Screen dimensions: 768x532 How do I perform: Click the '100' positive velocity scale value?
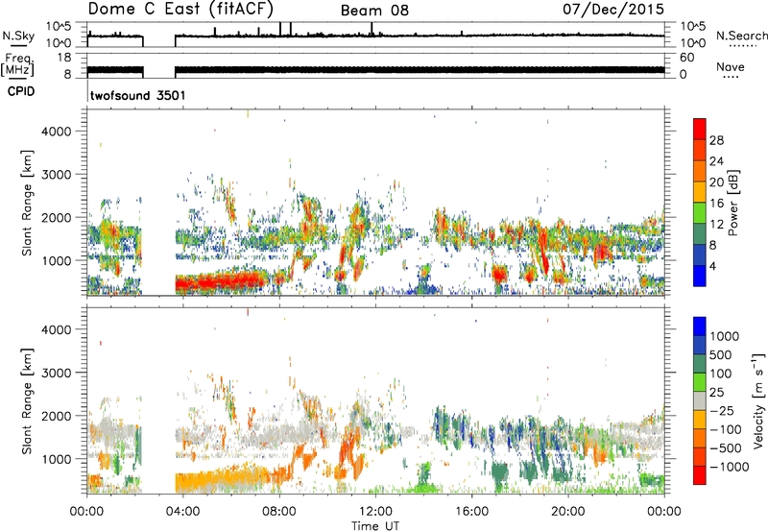point(721,374)
